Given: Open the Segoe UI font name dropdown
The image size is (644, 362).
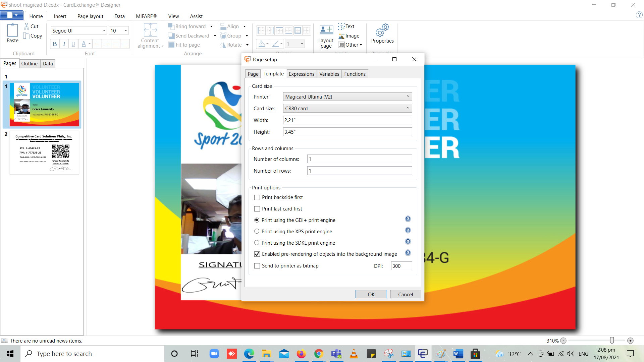Looking at the screenshot, I should click(x=104, y=31).
